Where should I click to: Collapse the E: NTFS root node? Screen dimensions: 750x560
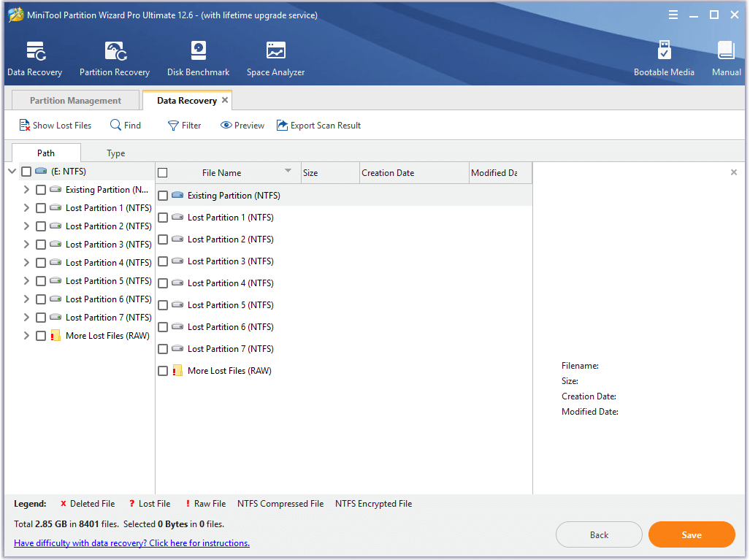pyautogui.click(x=12, y=172)
